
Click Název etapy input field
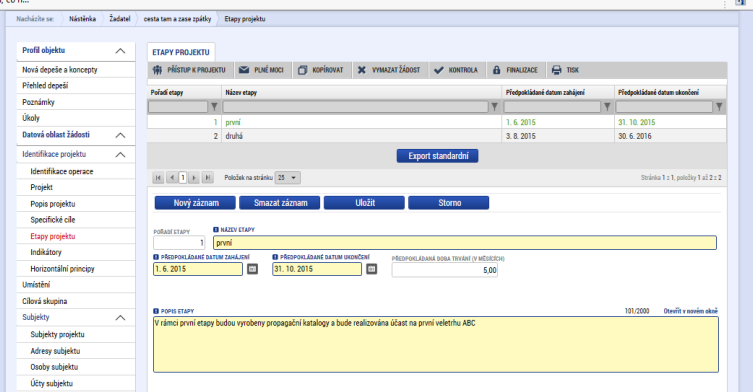[x=465, y=243]
